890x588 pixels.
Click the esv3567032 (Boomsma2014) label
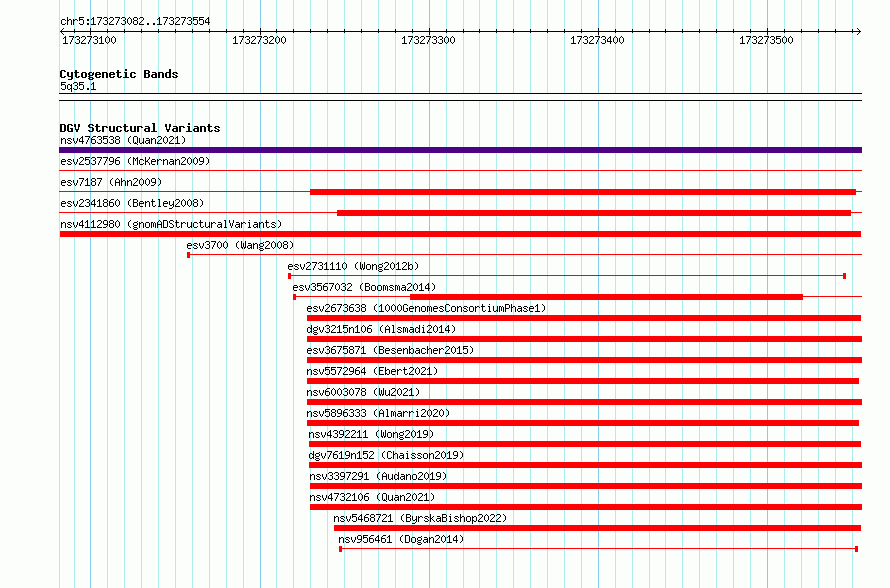(x=364, y=287)
